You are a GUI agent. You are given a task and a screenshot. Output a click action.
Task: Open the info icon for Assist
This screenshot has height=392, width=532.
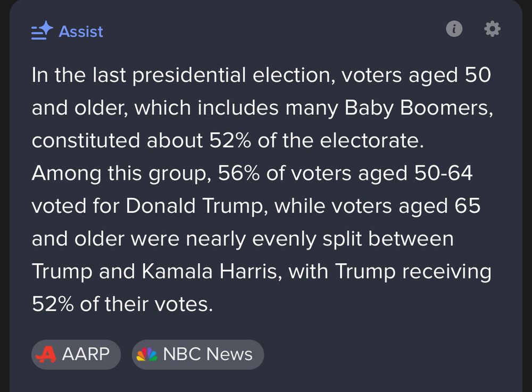coord(454,29)
